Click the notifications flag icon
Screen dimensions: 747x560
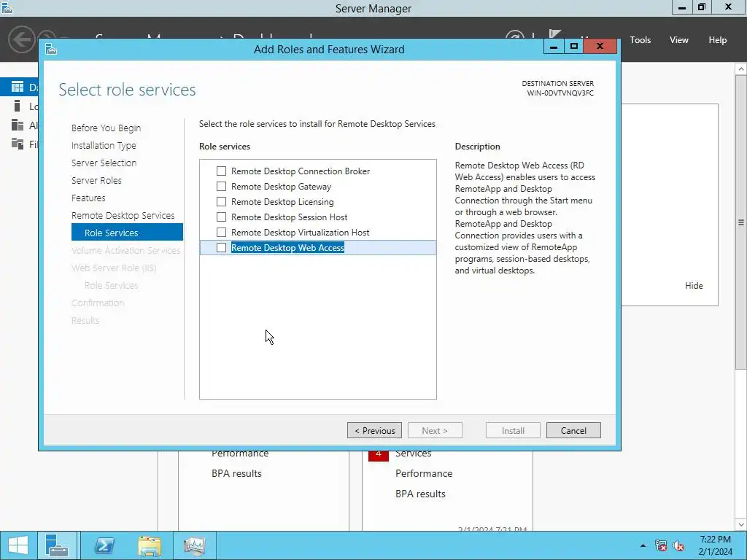pyautogui.click(x=554, y=34)
